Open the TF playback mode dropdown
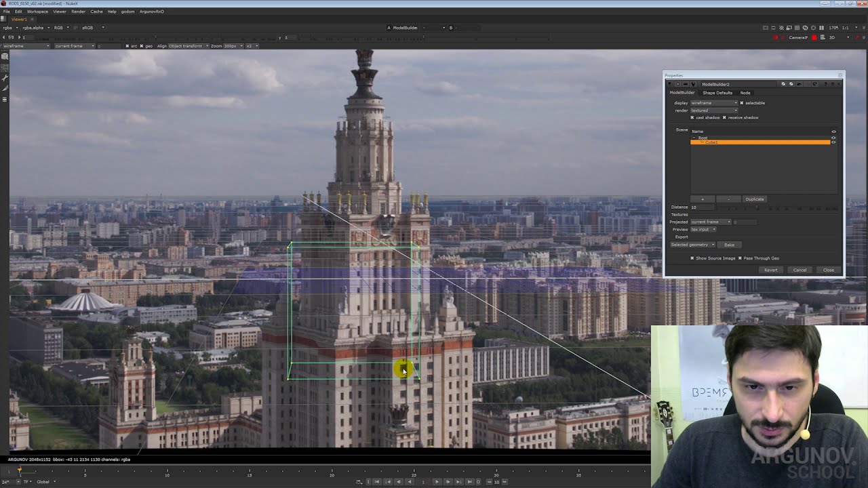Screen dimensions: 868x488 [x=27, y=482]
